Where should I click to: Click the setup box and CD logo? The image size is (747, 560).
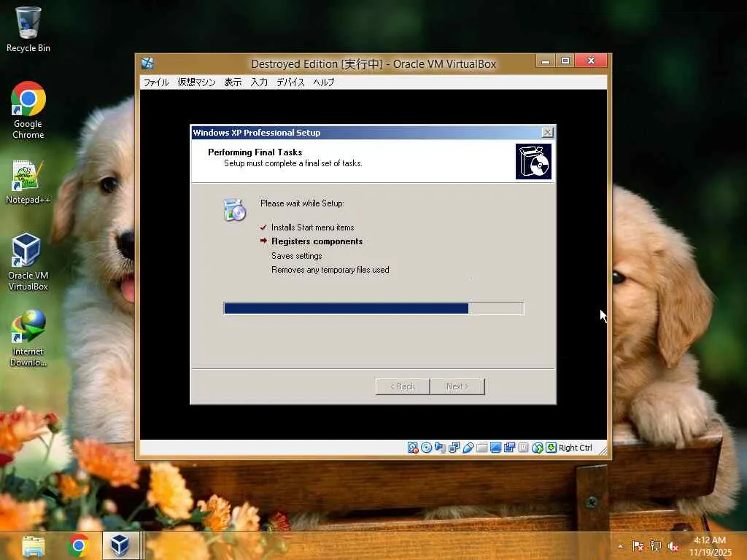(533, 162)
